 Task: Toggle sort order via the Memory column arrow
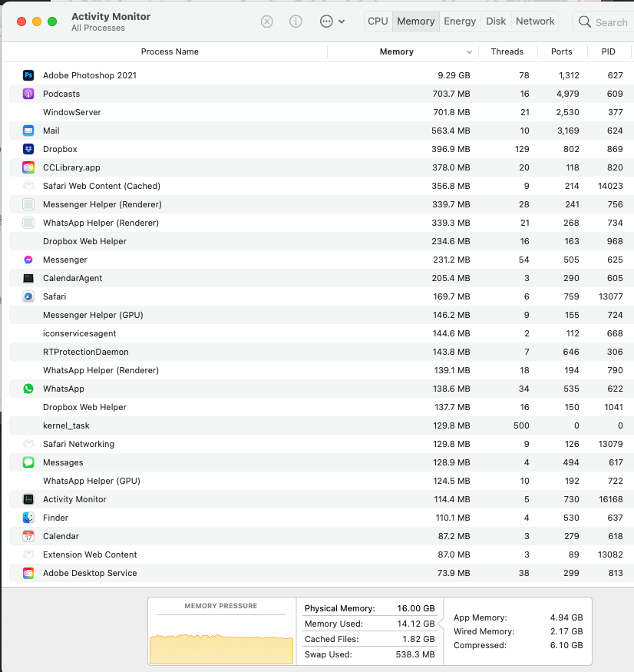[x=469, y=52]
